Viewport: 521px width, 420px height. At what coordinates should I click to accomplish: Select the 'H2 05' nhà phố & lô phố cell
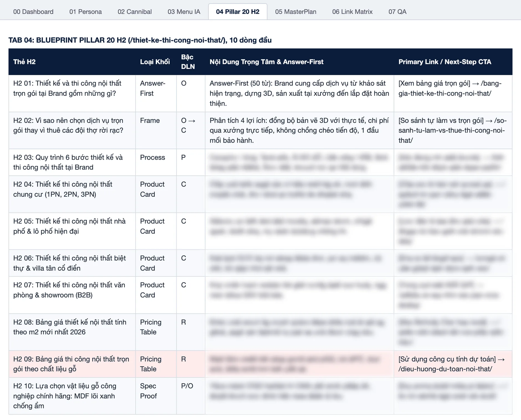point(72,231)
